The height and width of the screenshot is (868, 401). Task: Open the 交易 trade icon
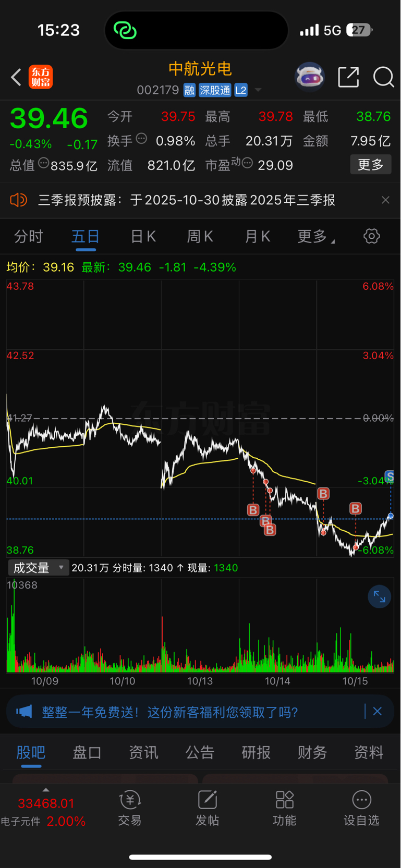[130, 808]
